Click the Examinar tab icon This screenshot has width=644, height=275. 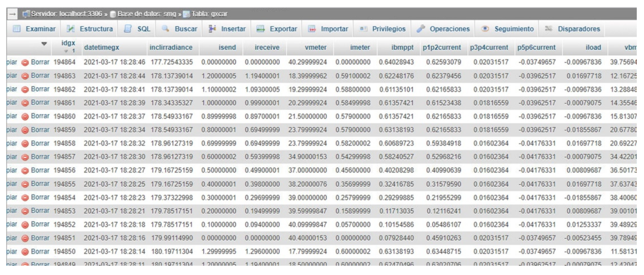click(17, 29)
